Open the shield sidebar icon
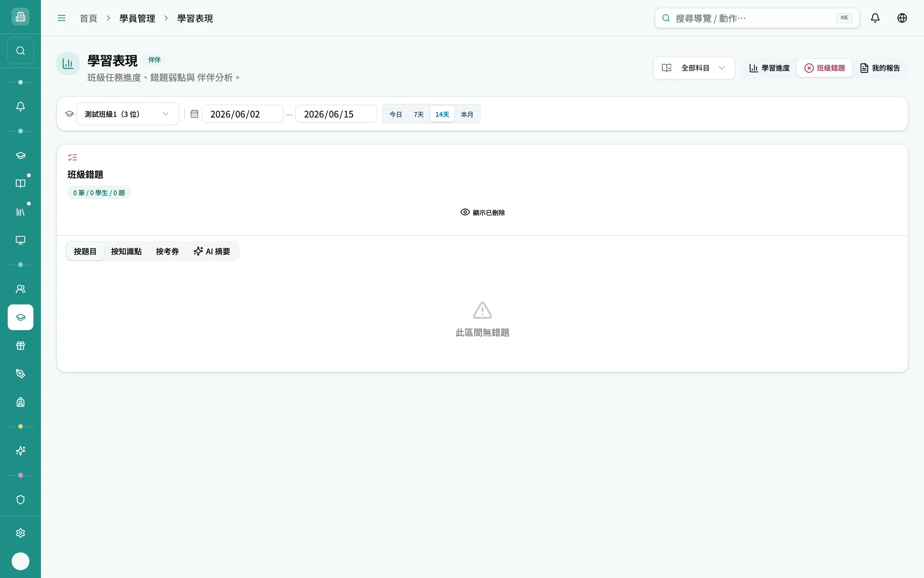Screen dimensions: 924x578 [x=20, y=500]
